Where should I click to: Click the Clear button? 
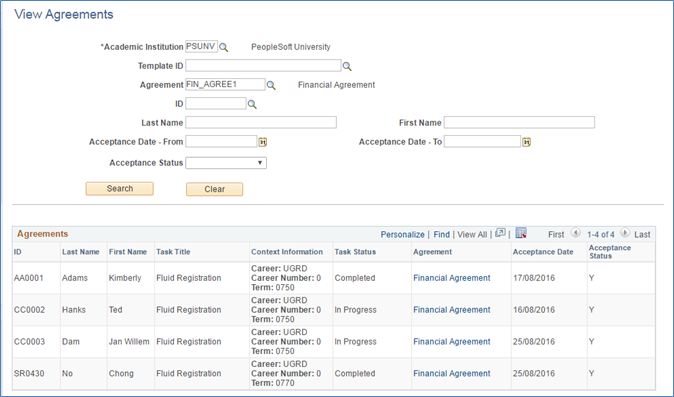point(214,189)
